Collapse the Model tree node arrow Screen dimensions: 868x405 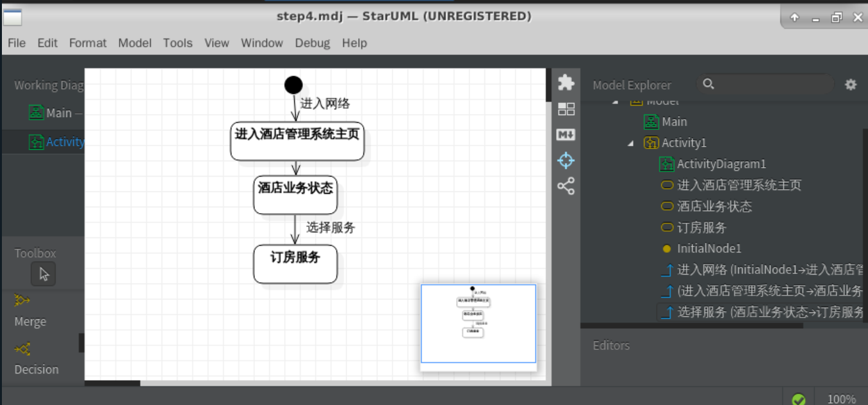coord(616,102)
